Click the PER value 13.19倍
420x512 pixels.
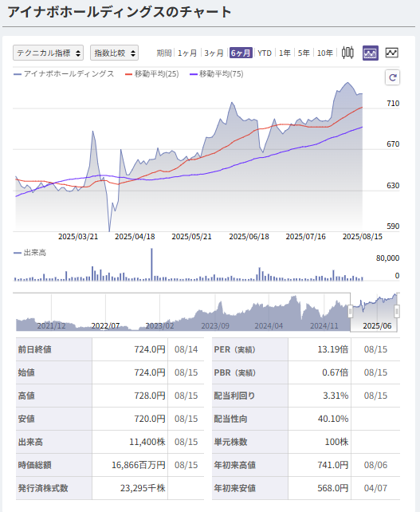333,350
